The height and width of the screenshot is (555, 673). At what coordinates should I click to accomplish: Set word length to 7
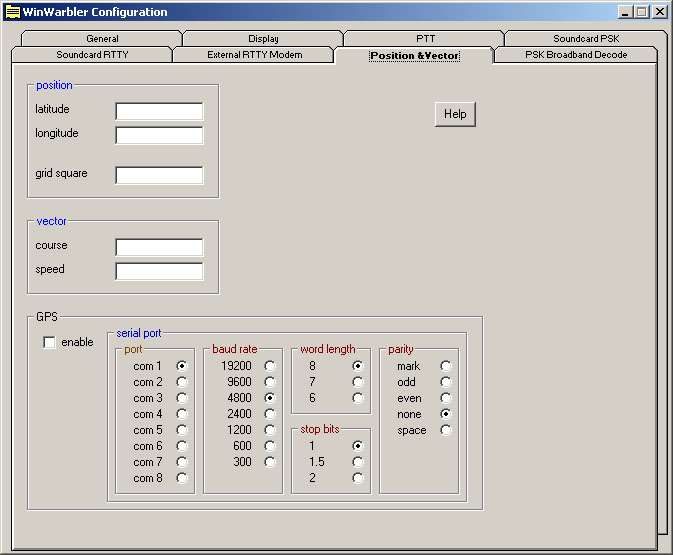click(358, 382)
